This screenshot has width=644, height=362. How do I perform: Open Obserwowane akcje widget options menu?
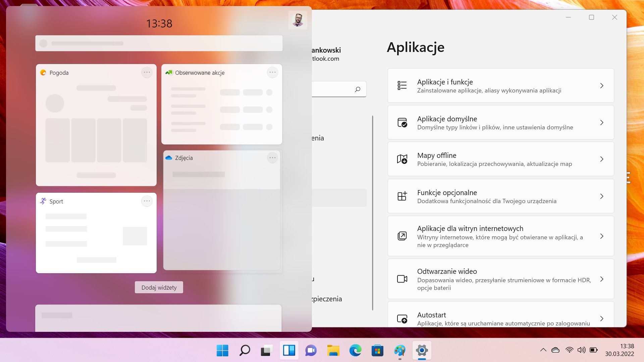[272, 72]
